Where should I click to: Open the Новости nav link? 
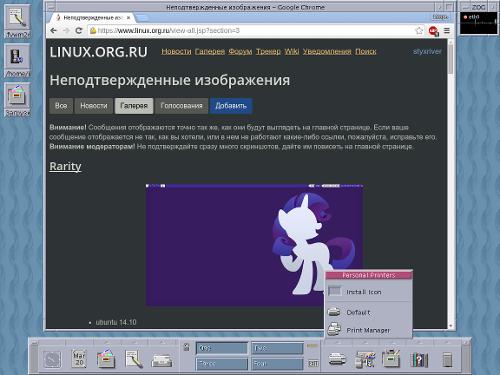(x=176, y=51)
